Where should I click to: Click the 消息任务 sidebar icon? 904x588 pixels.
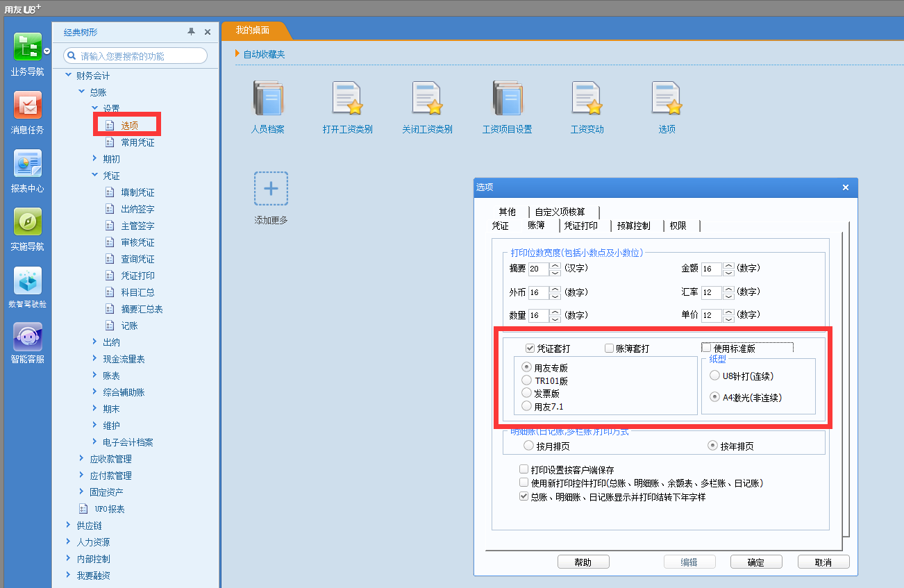click(x=27, y=106)
